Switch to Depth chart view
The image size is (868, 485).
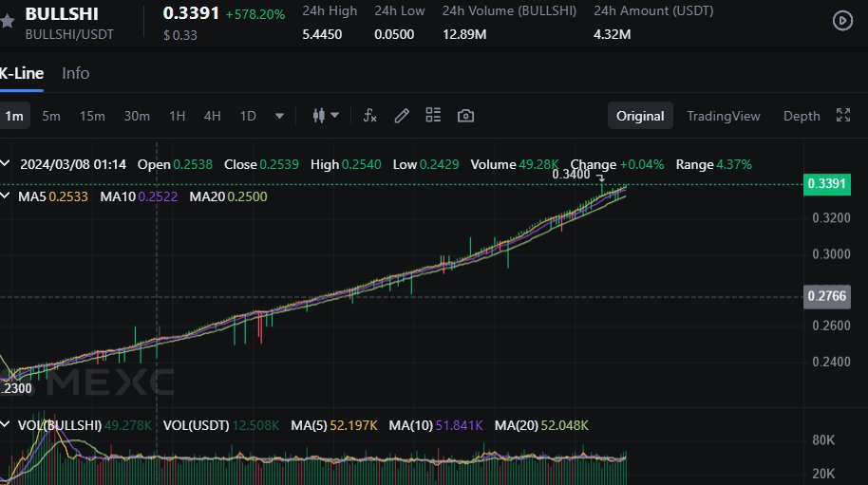[801, 116]
